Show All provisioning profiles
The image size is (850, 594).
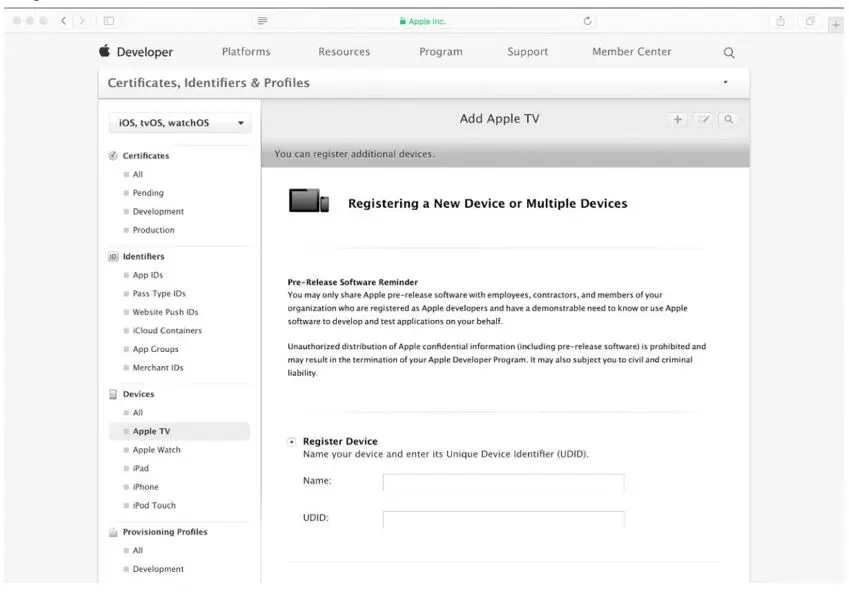point(138,551)
